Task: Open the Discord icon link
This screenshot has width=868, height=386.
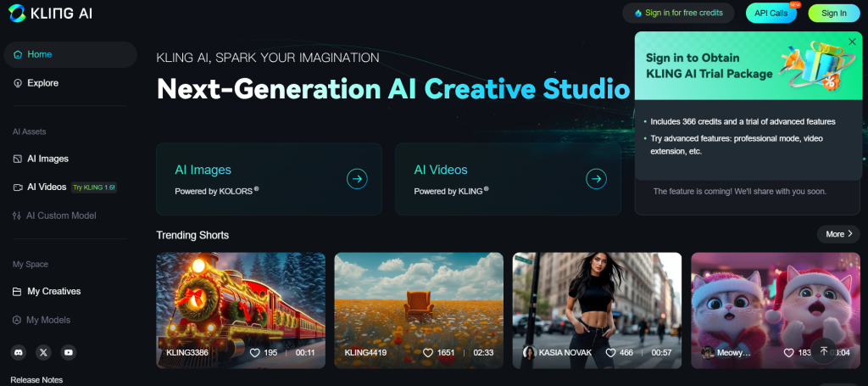Action: click(19, 352)
